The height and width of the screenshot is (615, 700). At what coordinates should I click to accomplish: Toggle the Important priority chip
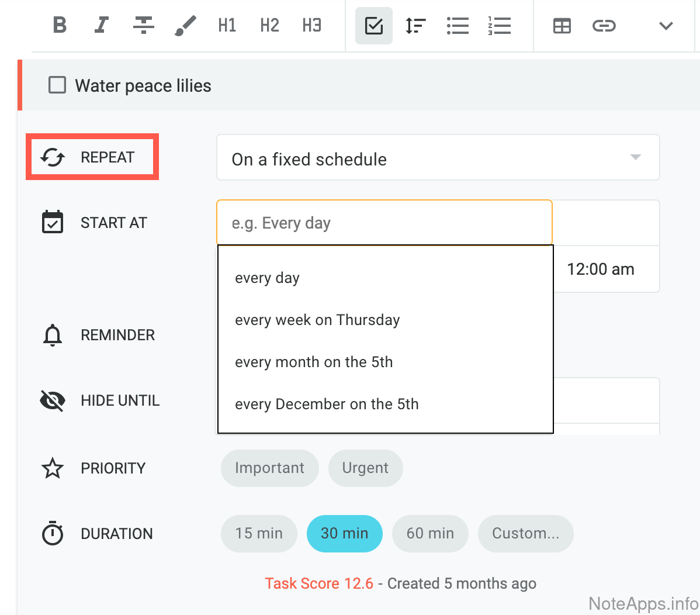pyautogui.click(x=269, y=468)
